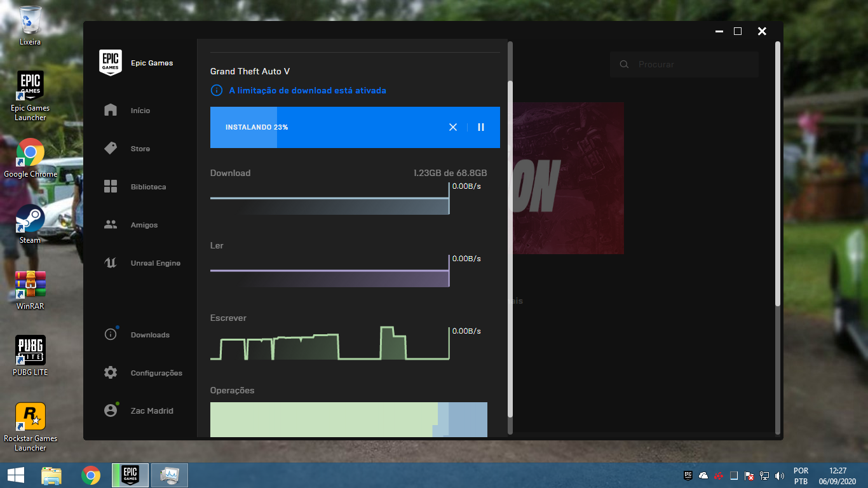Open File Explorer from taskbar
This screenshot has width=868, height=488.
(51, 475)
